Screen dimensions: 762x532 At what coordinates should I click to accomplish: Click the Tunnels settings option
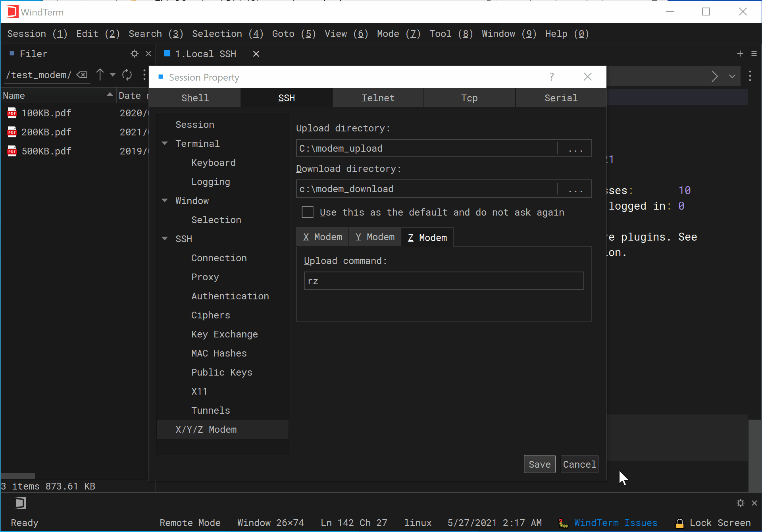pos(211,410)
